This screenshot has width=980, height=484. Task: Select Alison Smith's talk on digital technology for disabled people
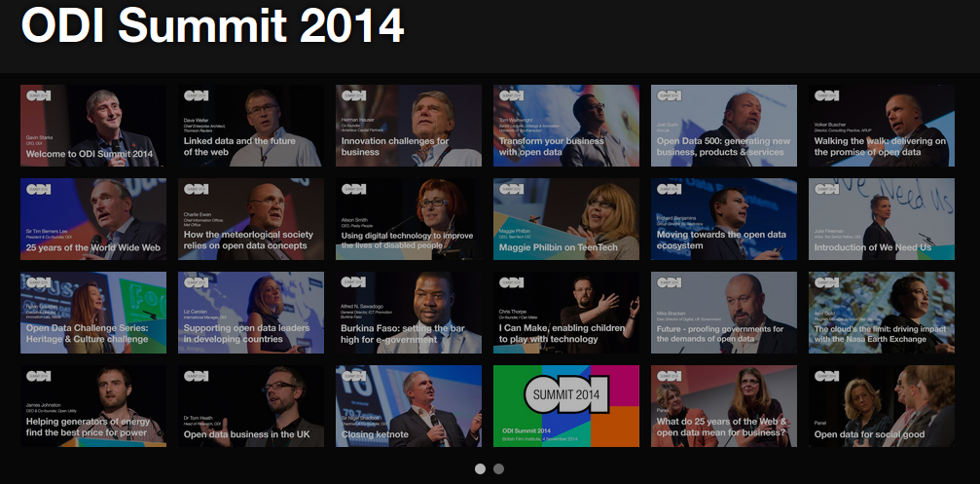click(409, 219)
